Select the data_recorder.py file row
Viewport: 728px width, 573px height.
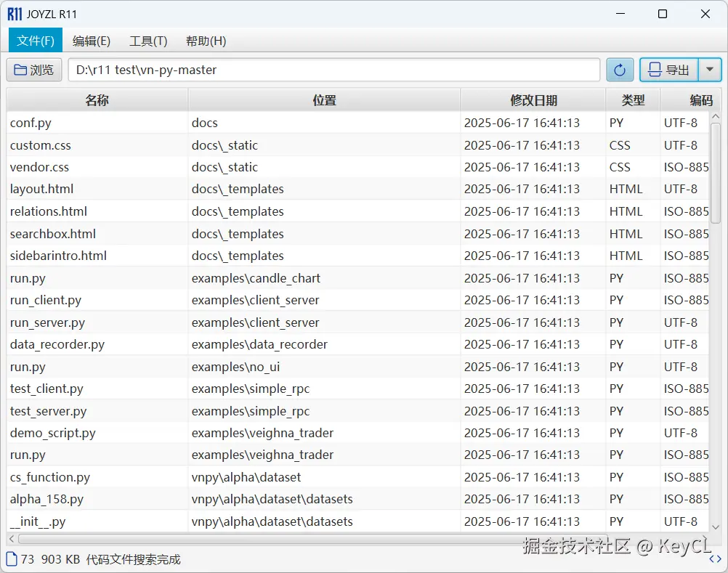(358, 344)
